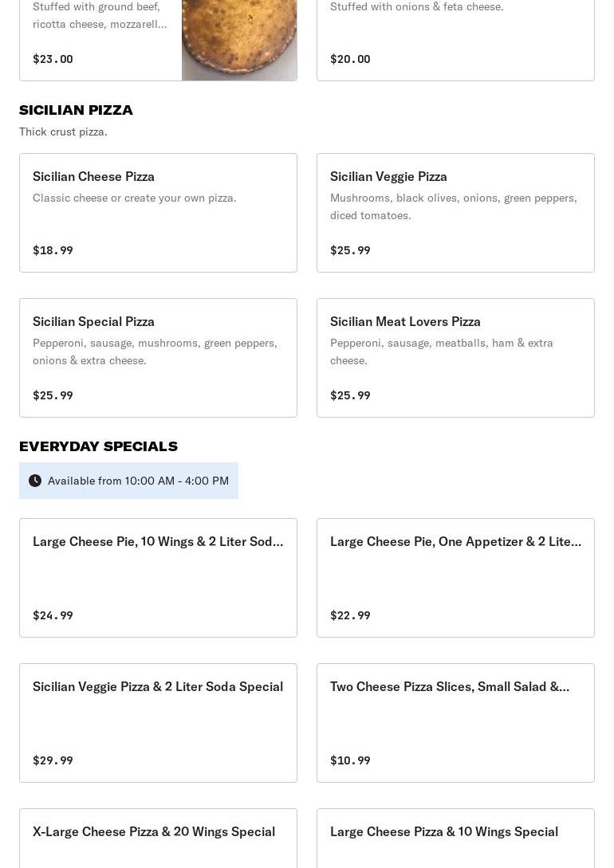Add Sicilian Meat Lovers Pizza
614x868 pixels.
(x=455, y=358)
